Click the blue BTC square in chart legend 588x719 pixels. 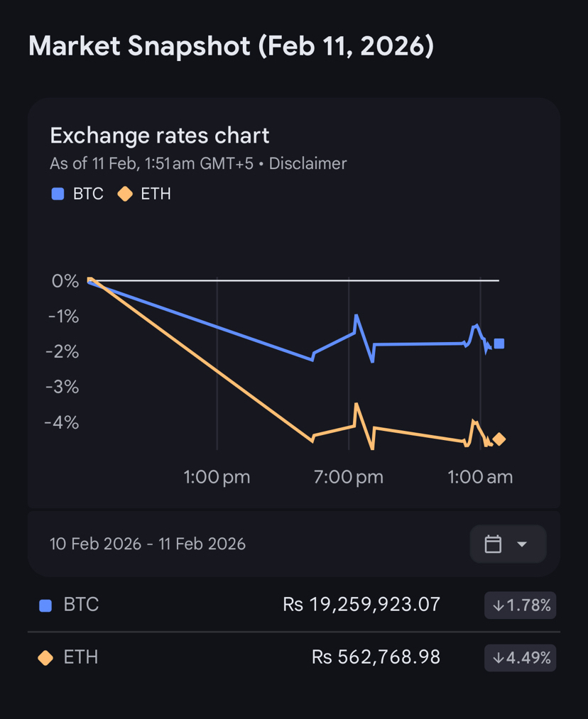[58, 194]
